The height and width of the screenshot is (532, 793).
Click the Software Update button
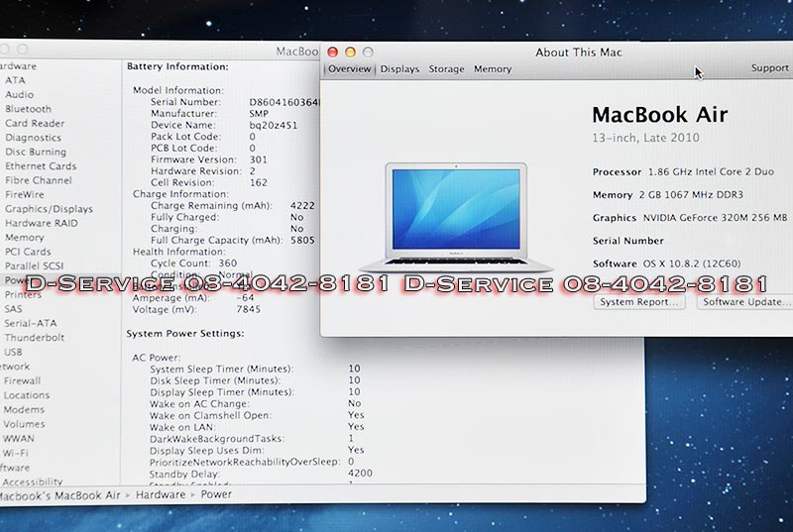pyautogui.click(x=745, y=302)
